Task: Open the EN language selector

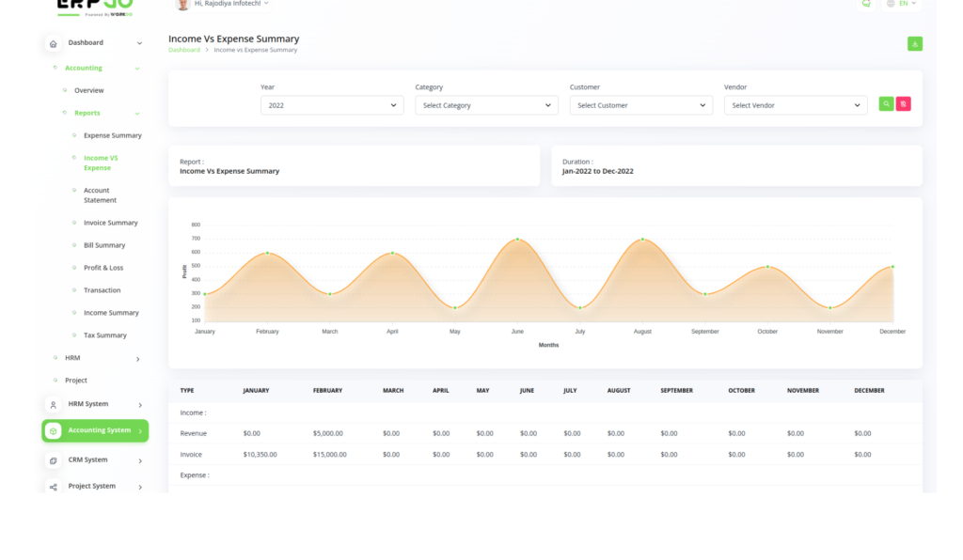Action: pos(902,4)
